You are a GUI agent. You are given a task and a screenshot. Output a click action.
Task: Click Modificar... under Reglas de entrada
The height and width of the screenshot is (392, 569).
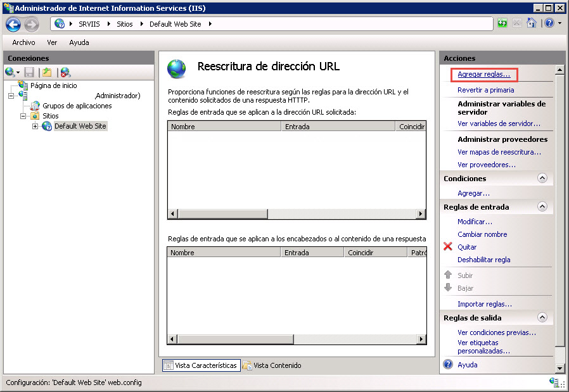point(475,222)
